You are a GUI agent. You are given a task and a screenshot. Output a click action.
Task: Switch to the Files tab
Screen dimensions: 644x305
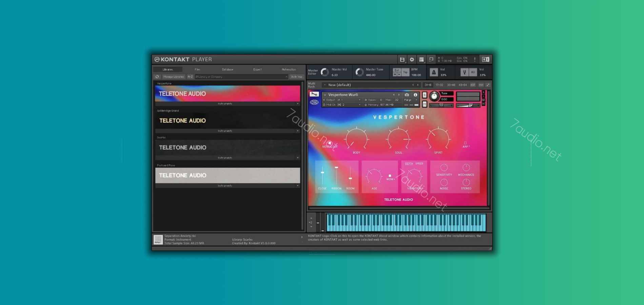(x=198, y=69)
